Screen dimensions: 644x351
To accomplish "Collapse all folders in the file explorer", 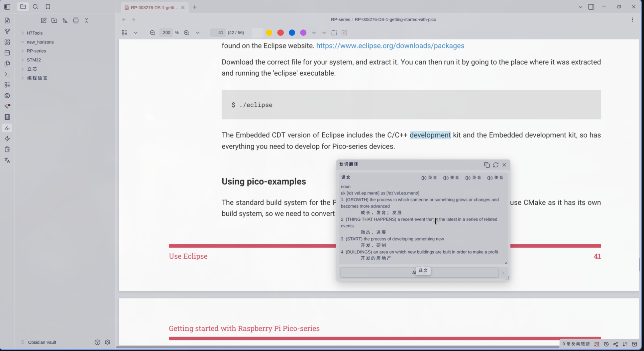I will [86, 20].
